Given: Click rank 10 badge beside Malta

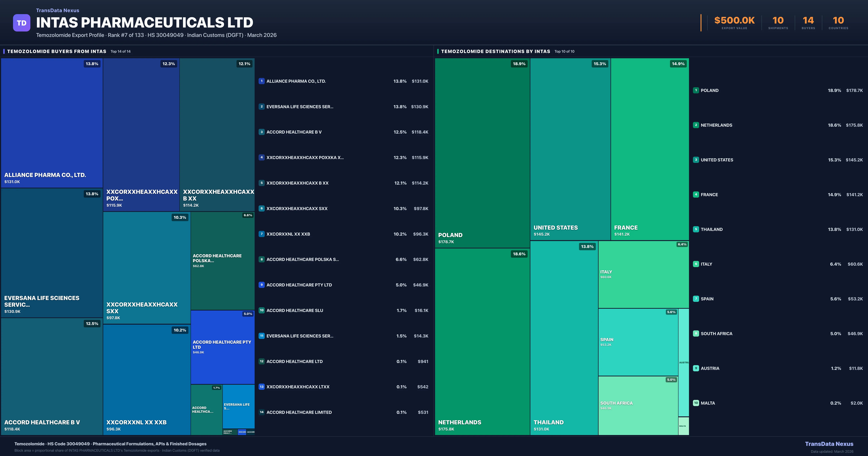Looking at the screenshot, I should [696, 403].
